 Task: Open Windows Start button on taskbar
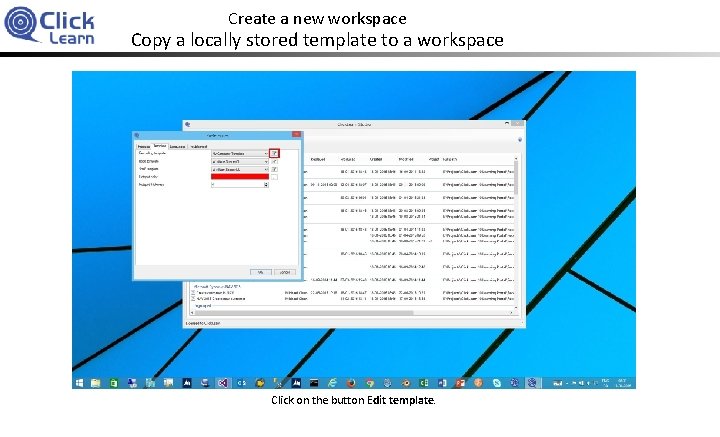(79, 383)
